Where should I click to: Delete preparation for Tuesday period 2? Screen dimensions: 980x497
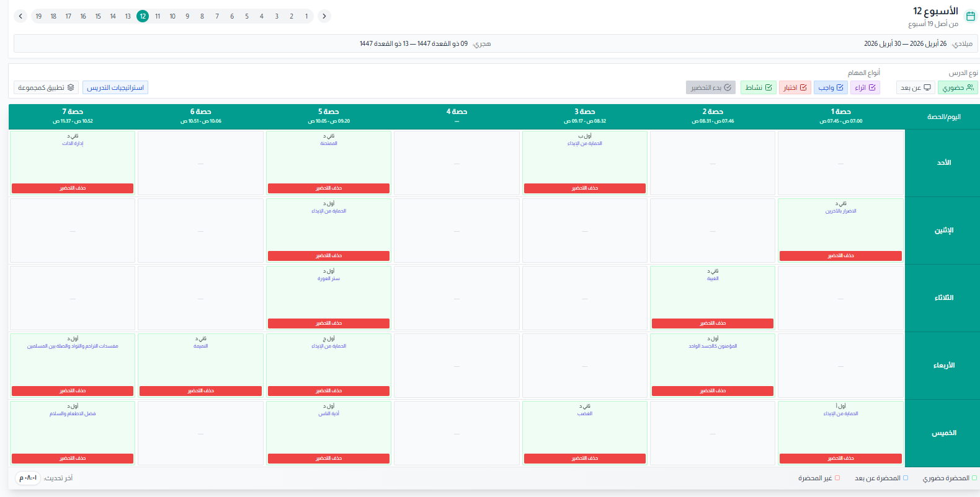(713, 323)
